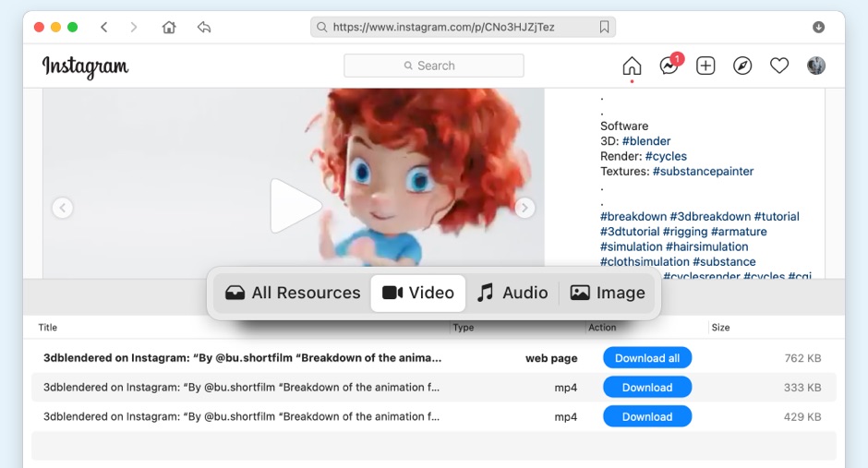
Task: Click the address bar URL field
Action: pos(463,27)
